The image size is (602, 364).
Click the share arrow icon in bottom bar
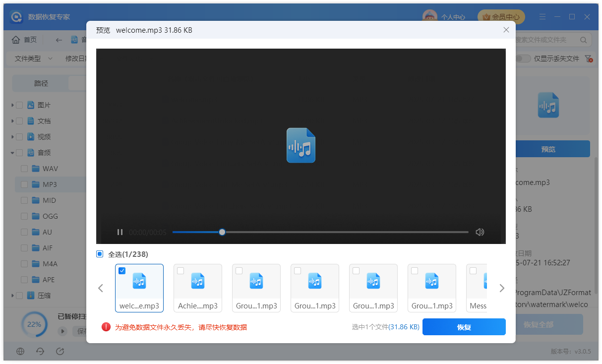click(x=60, y=352)
